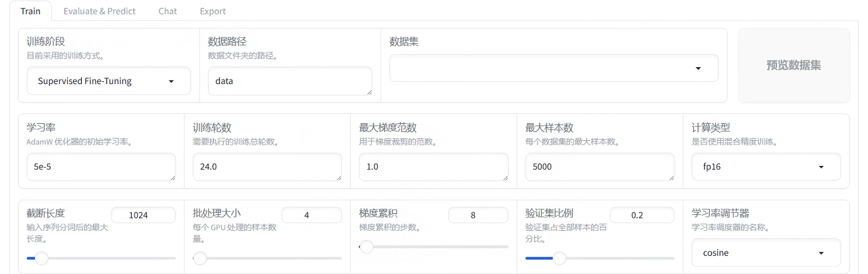Open the cosine scheduler dropdown

[x=766, y=253]
